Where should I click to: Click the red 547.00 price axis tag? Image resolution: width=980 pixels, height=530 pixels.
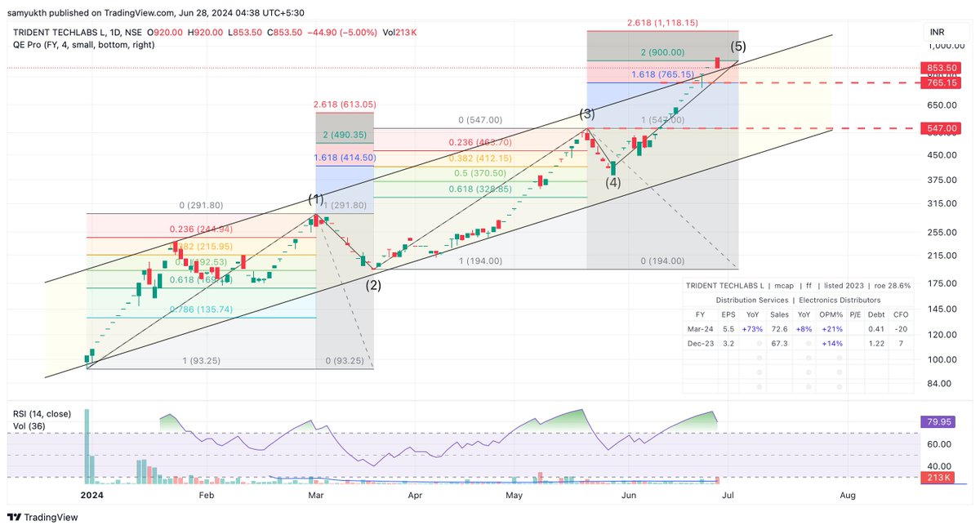(x=942, y=128)
